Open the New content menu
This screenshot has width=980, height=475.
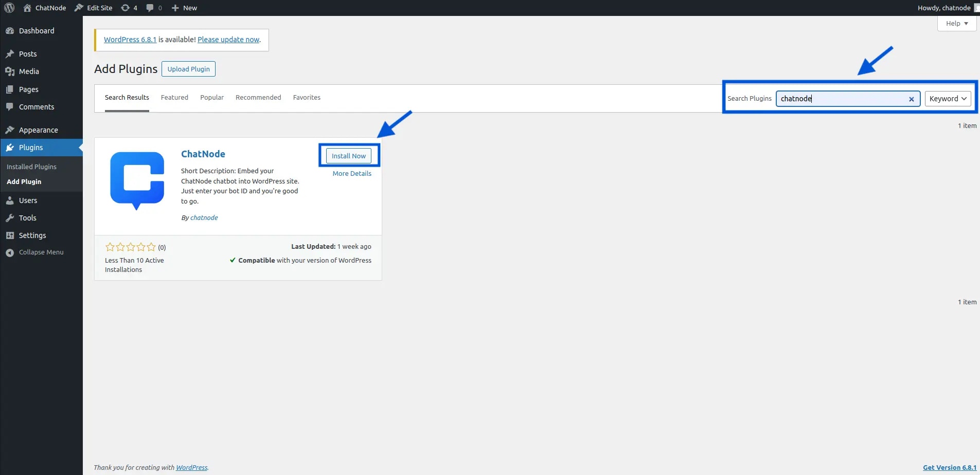[184, 8]
